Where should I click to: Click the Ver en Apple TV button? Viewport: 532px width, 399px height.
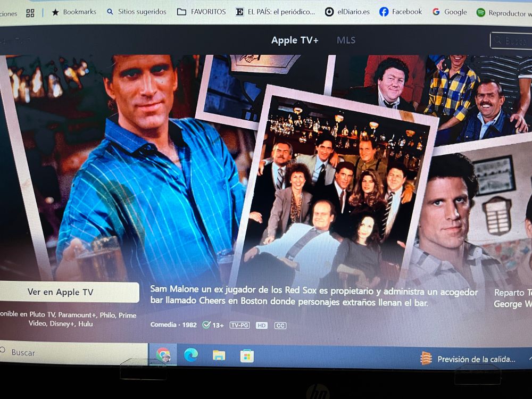pos(69,292)
